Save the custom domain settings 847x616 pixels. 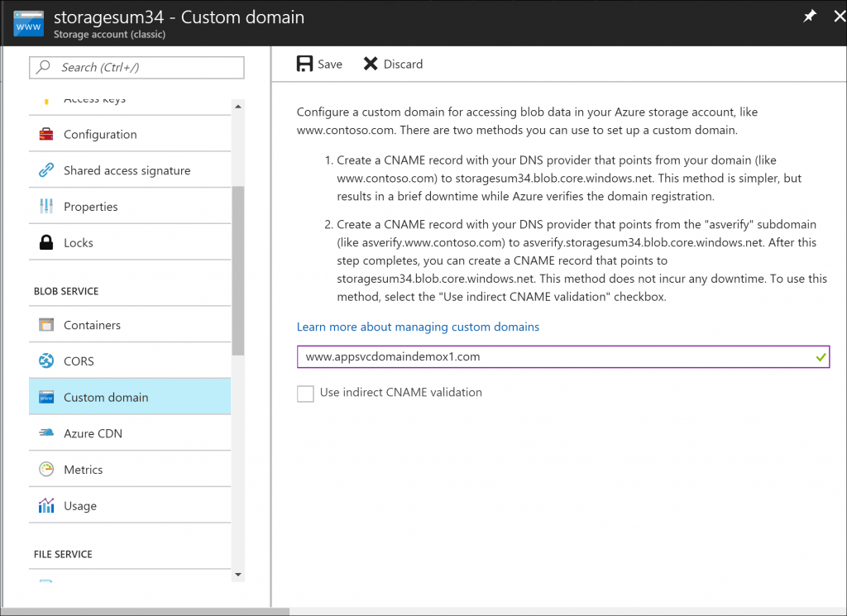[319, 64]
